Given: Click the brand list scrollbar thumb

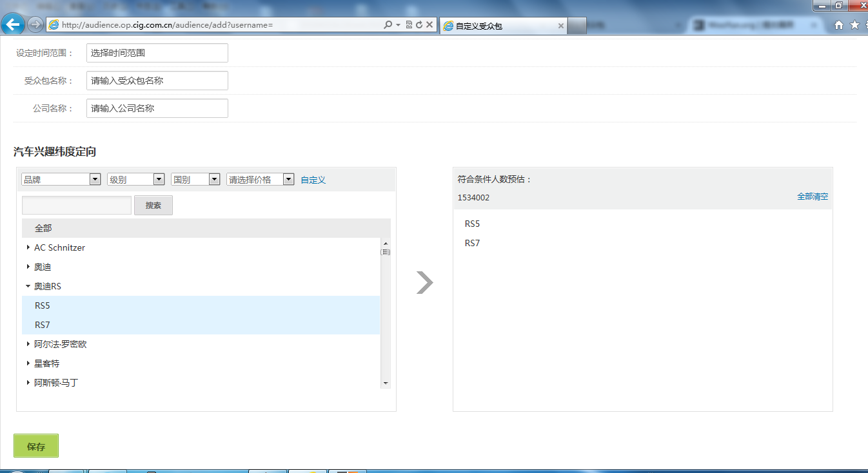Looking at the screenshot, I should click(386, 252).
